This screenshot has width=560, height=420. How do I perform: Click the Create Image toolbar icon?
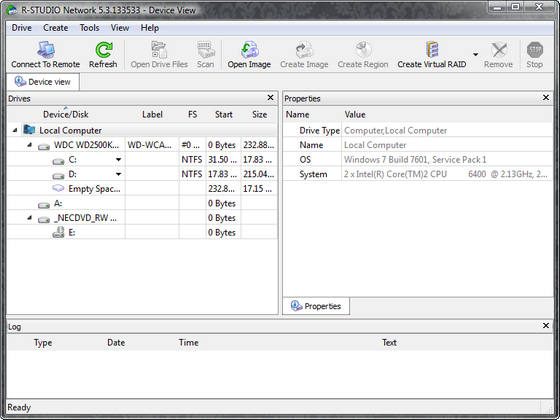pyautogui.click(x=304, y=50)
